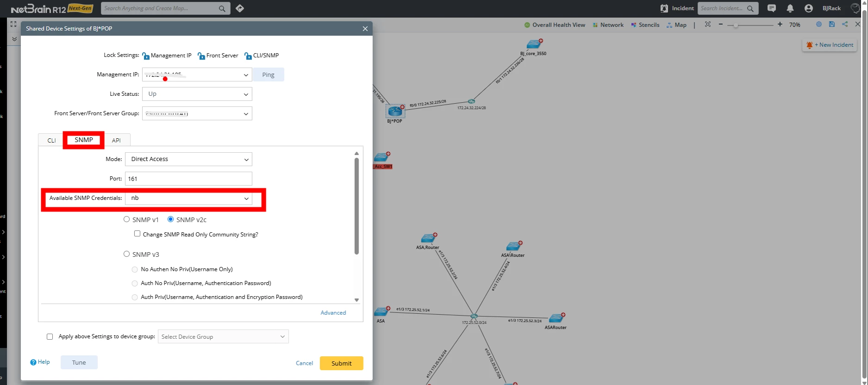
Task: Check Apply above Settings to device group
Action: coord(50,337)
